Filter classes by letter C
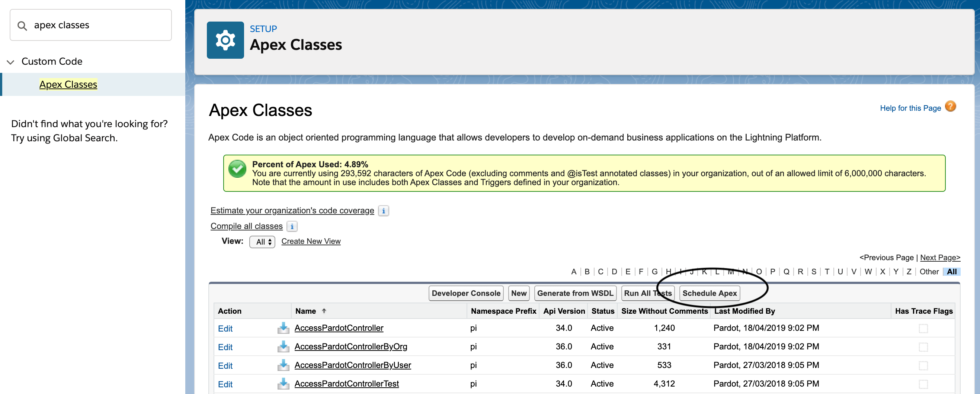This screenshot has width=980, height=394. click(x=601, y=272)
